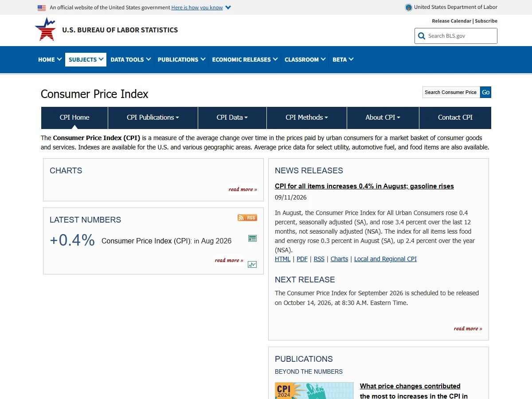Open the Local and Regional CPI link
This screenshot has width=532, height=399.
point(385,259)
